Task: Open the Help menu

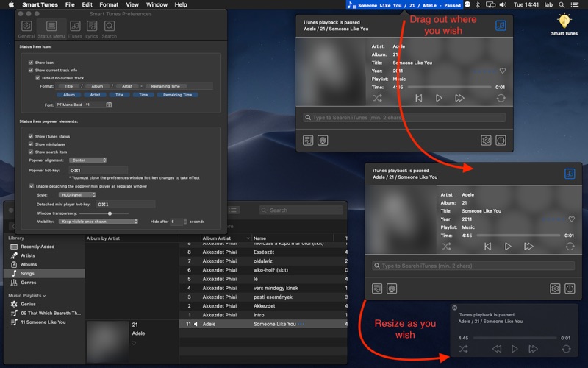Action: (x=181, y=5)
